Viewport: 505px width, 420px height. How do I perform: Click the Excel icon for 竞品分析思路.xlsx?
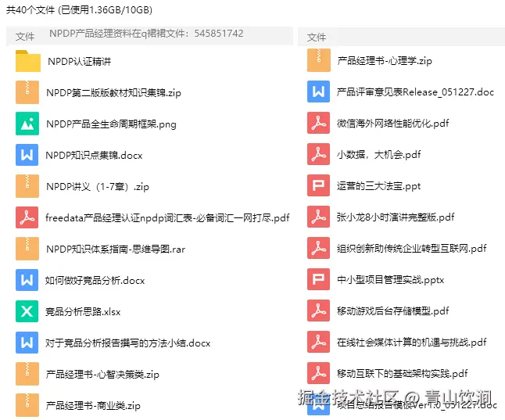(x=27, y=311)
